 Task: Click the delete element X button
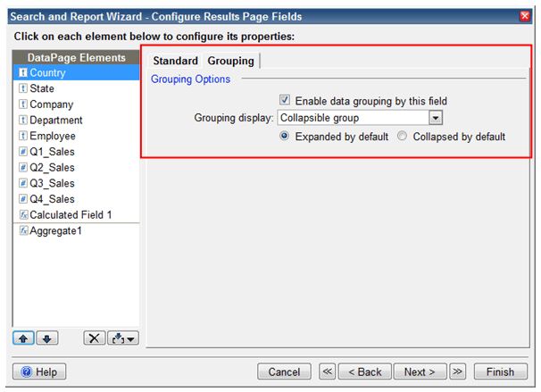(95, 338)
